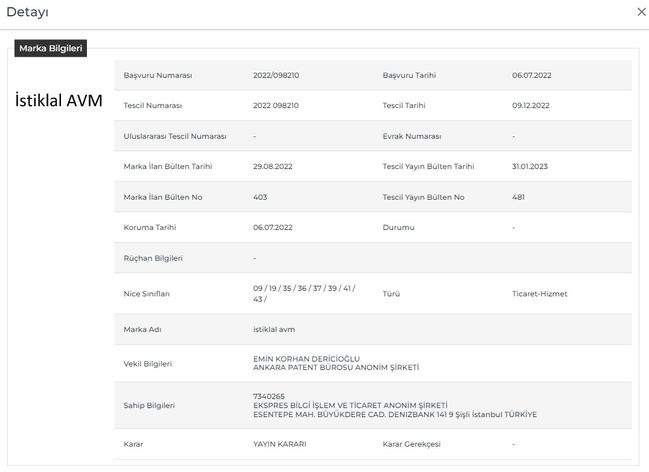649x472 pixels.
Task: Click the Koruma Tarihi value 06.07.2022
Action: coord(273,227)
